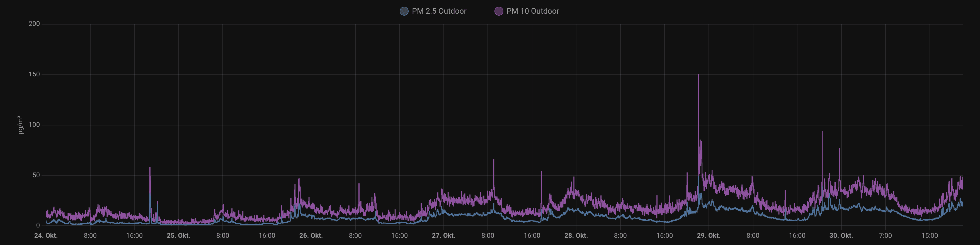Click the 100 value on the y-axis

(x=34, y=125)
